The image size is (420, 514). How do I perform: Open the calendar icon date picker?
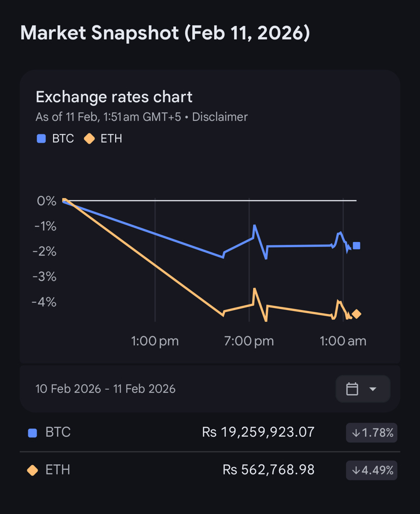(352, 389)
